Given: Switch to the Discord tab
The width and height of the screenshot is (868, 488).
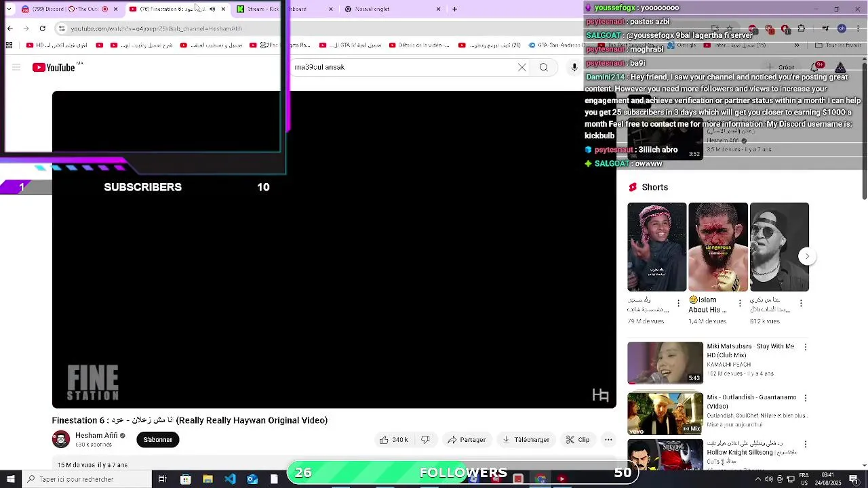Looking at the screenshot, I should [x=68, y=9].
